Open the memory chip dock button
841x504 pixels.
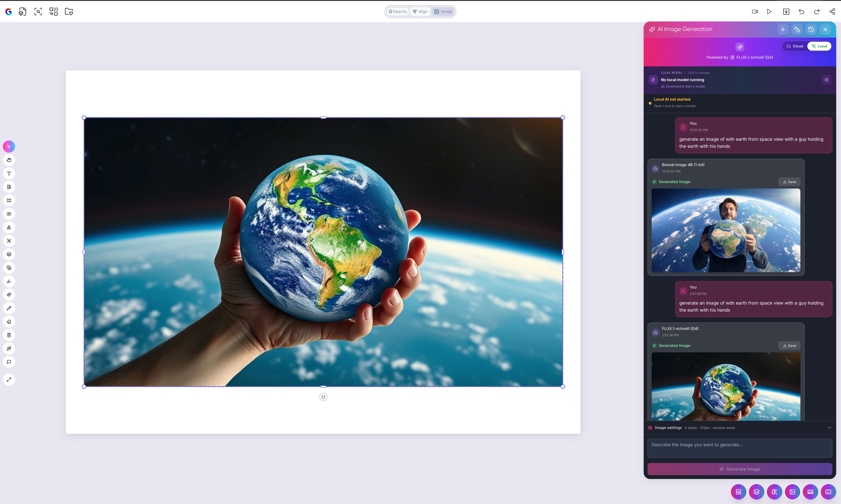[810, 492]
